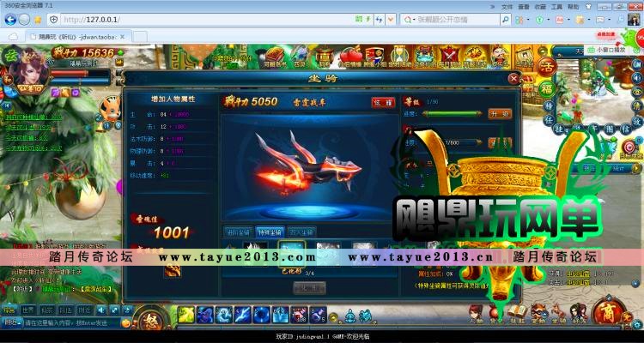Image resolution: width=644 pixels, height=343 pixels.
Task: Click the round green 福 button
Action: click(547, 89)
